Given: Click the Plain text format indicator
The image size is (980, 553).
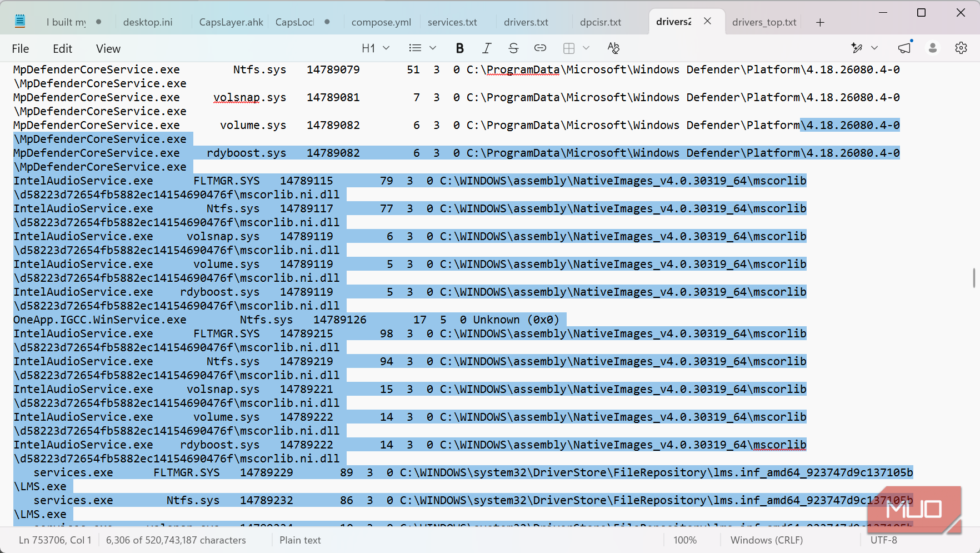Looking at the screenshot, I should point(300,540).
